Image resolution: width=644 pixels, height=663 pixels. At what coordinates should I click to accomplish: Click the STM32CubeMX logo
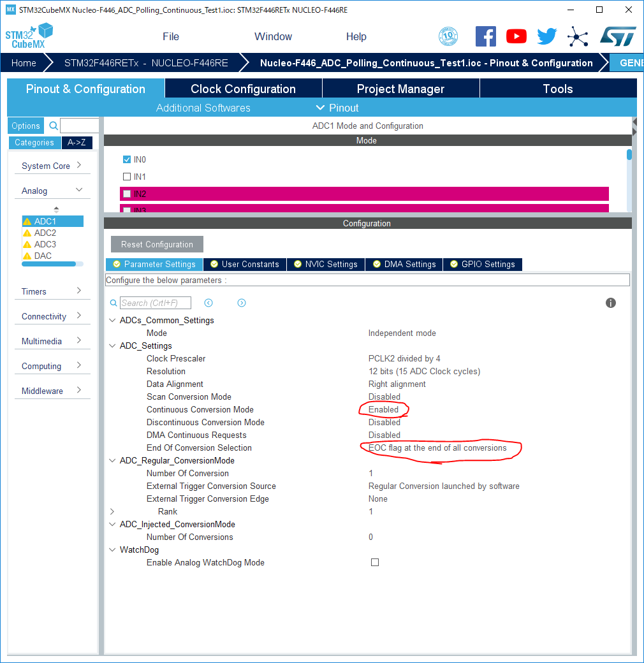pyautogui.click(x=29, y=36)
